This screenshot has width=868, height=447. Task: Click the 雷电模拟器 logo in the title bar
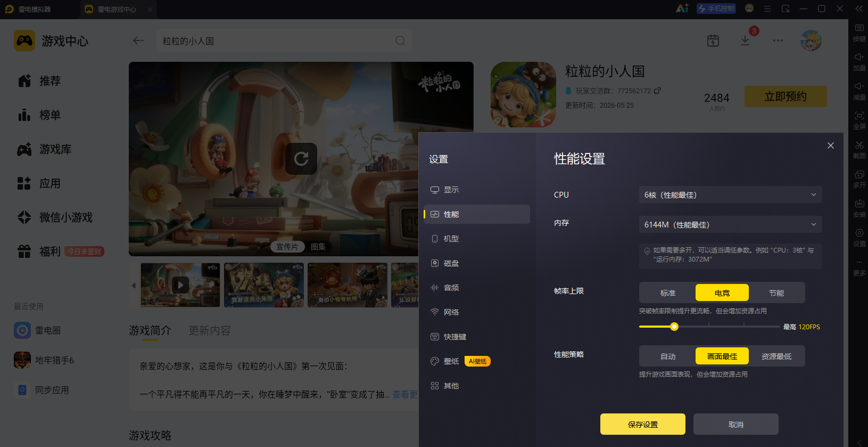pyautogui.click(x=9, y=9)
